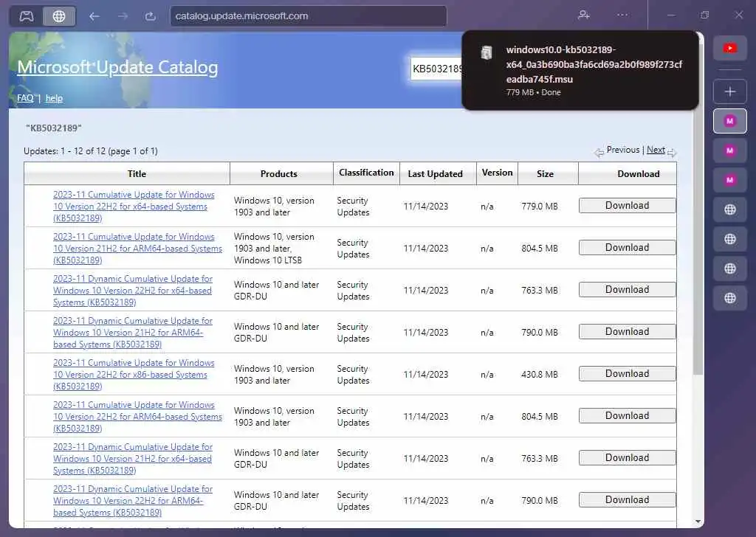This screenshot has height=537, width=756.
Task: Download 22H2 ARM64 dynamic update 790.0 MB
Action: point(628,499)
